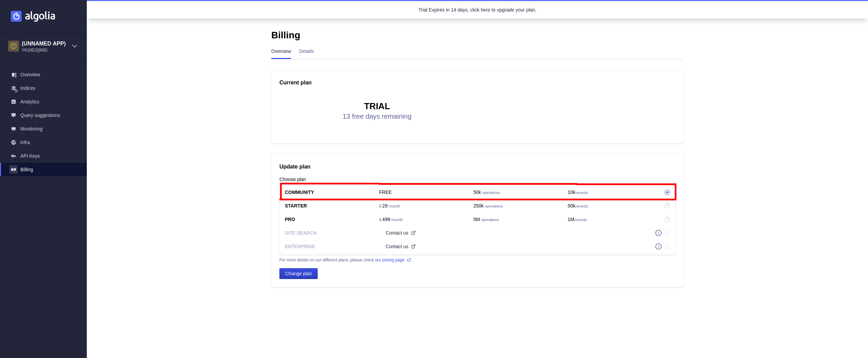Open Billing in the sidebar
The width and height of the screenshot is (868, 358).
pyautogui.click(x=43, y=170)
